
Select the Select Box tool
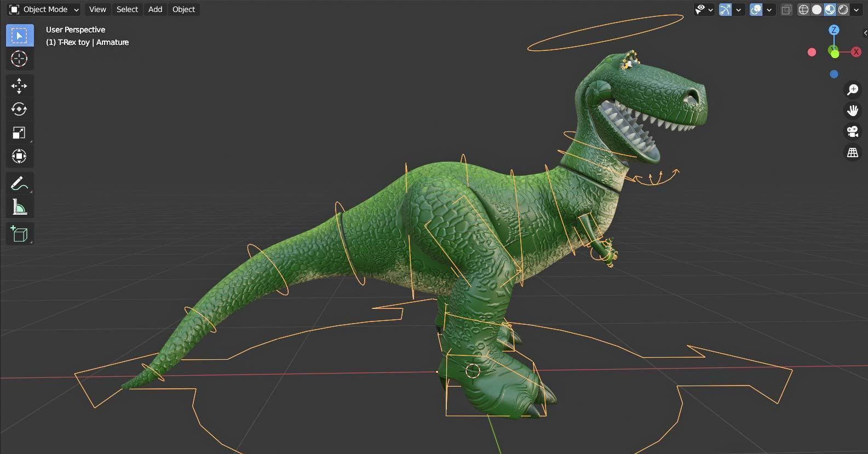[x=20, y=36]
